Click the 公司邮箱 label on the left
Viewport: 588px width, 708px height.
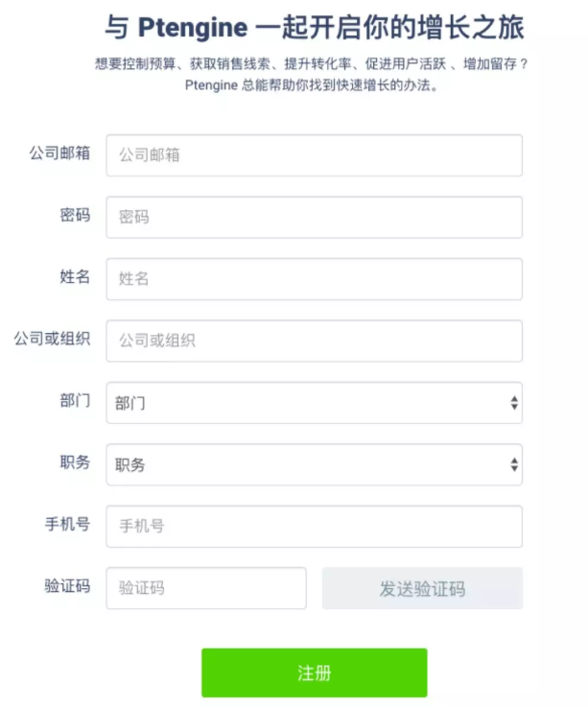pos(59,153)
